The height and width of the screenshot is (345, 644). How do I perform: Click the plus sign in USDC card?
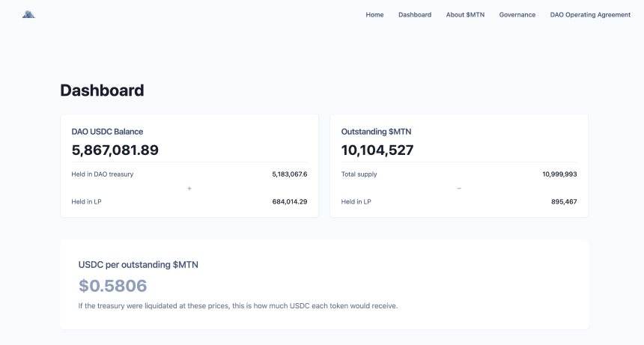tap(189, 188)
